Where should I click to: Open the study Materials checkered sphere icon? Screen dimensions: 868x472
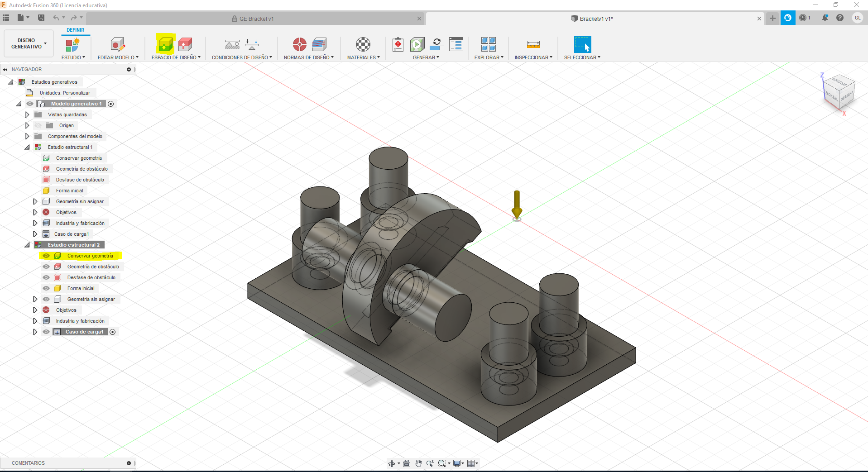pyautogui.click(x=363, y=44)
